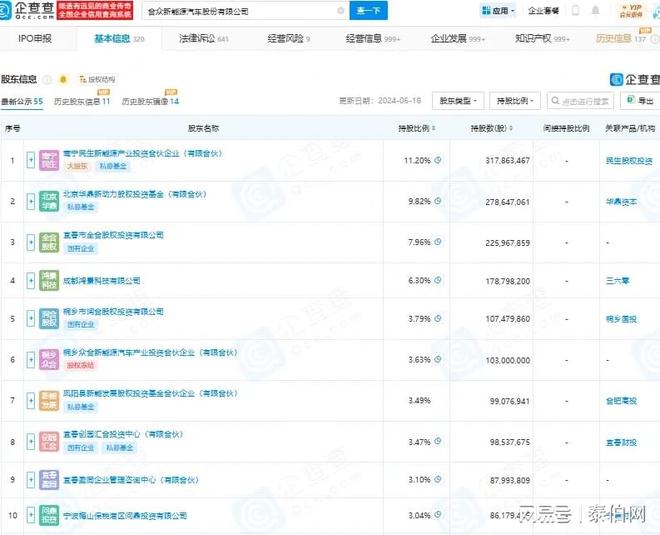Expand shareholder row 1 plus button
The image size is (660, 535).
[31, 160]
